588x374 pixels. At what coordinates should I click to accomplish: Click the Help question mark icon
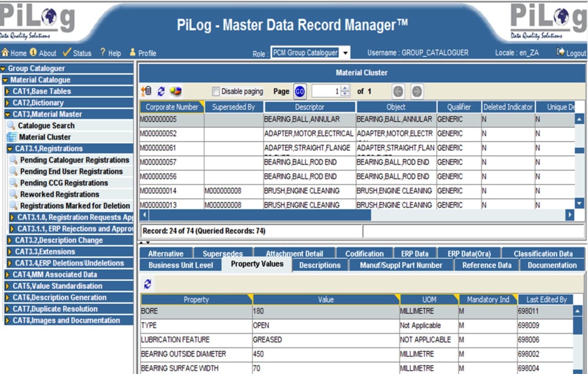click(103, 53)
